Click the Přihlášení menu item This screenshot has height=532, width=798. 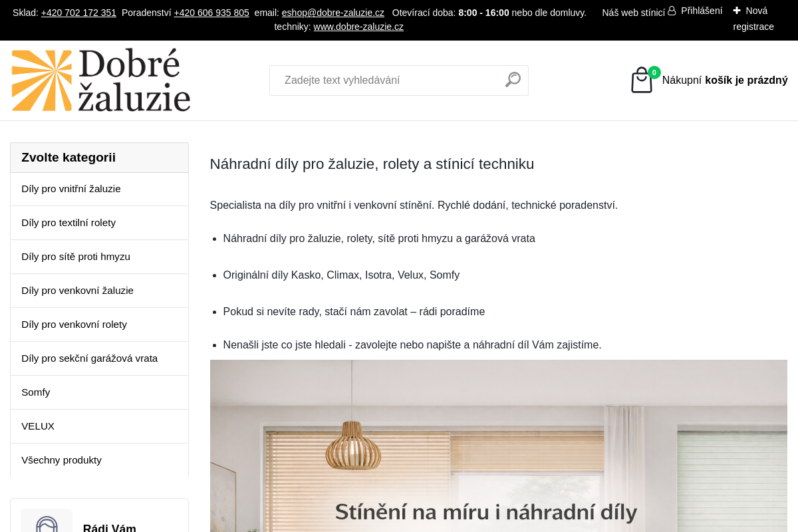pyautogui.click(x=701, y=10)
